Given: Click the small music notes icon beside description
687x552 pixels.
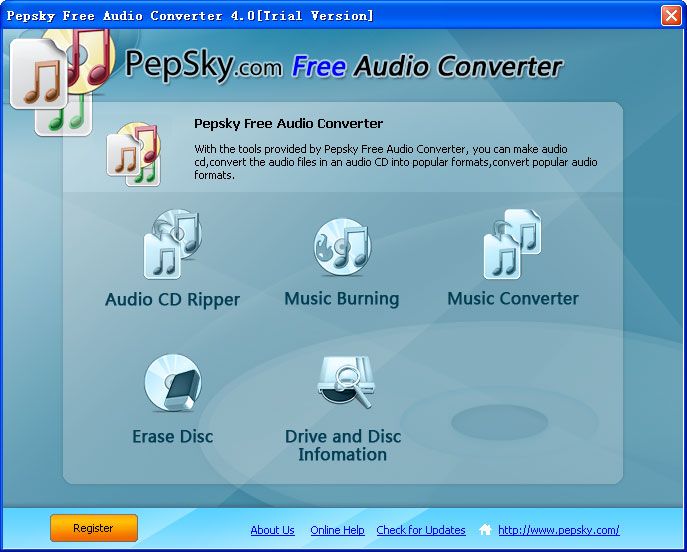Looking at the screenshot, I should coord(134,154).
